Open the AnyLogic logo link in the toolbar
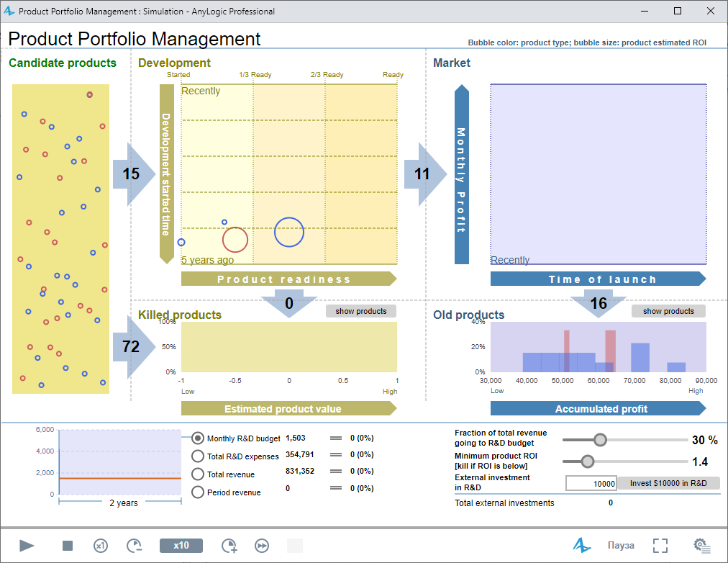 tap(581, 545)
